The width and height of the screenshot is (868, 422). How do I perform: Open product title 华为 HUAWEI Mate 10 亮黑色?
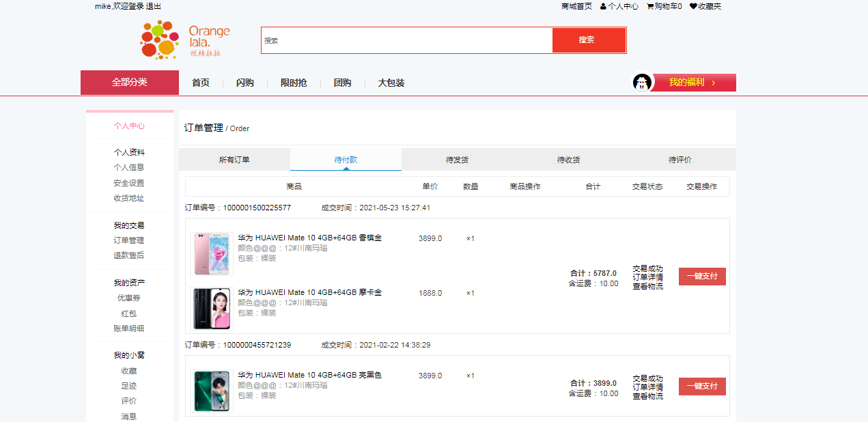point(309,376)
